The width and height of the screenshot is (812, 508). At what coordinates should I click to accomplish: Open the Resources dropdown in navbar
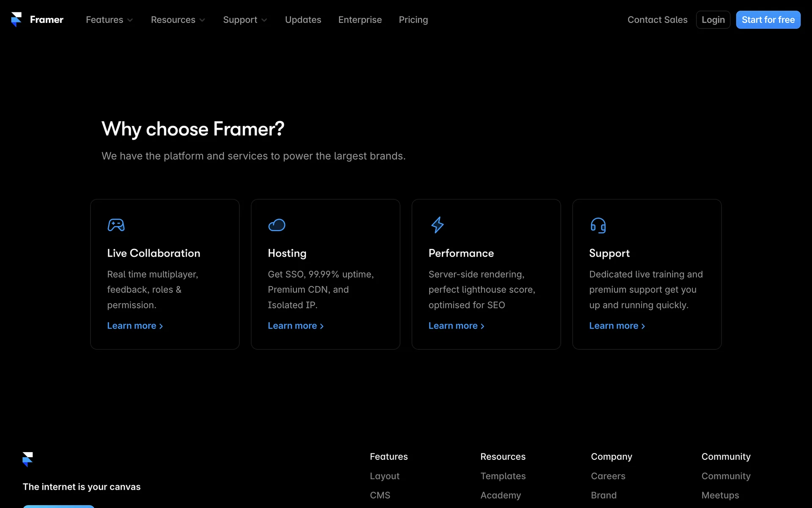tap(178, 20)
